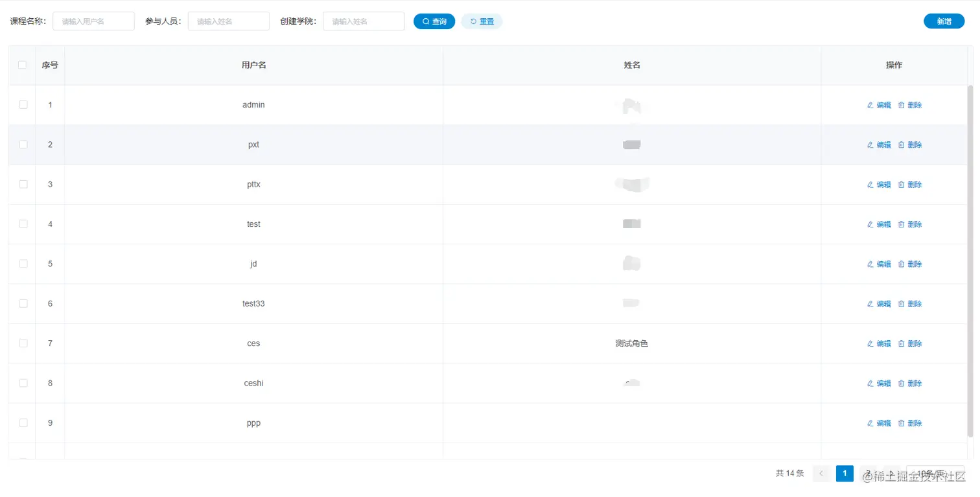
Task: Select the ceshi row checkbox
Action: pyautogui.click(x=23, y=383)
